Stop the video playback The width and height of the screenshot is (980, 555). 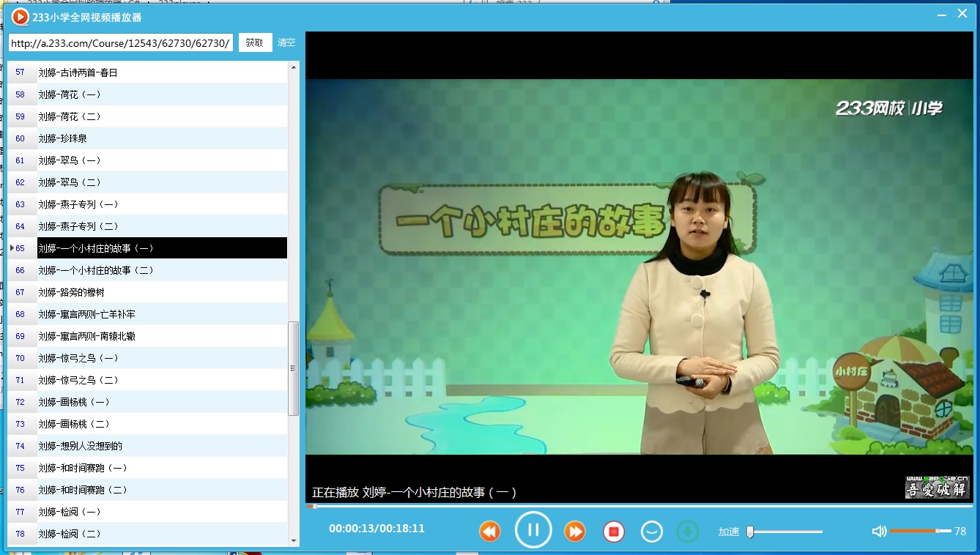[x=614, y=531]
